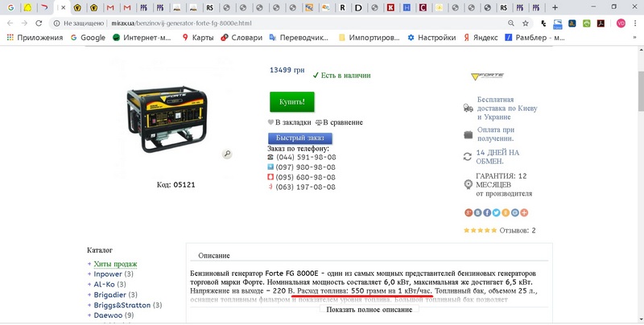Image resolution: width=644 pixels, height=325 pixels.
Task: Open the Отзывов: 2 reviews link
Action: coord(518,230)
